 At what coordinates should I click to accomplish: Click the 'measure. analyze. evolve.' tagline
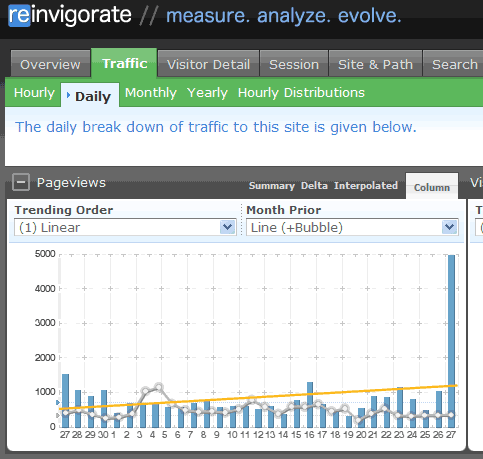[x=284, y=16]
